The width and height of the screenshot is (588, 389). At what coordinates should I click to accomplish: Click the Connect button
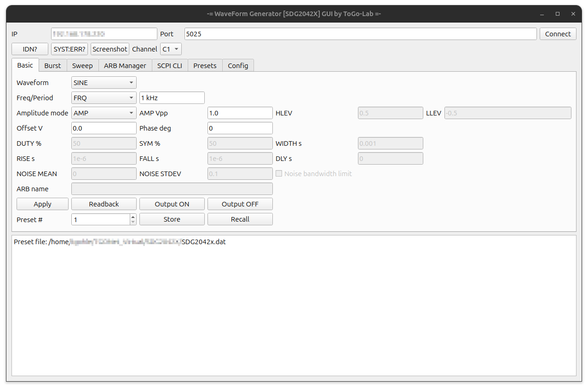click(x=558, y=34)
